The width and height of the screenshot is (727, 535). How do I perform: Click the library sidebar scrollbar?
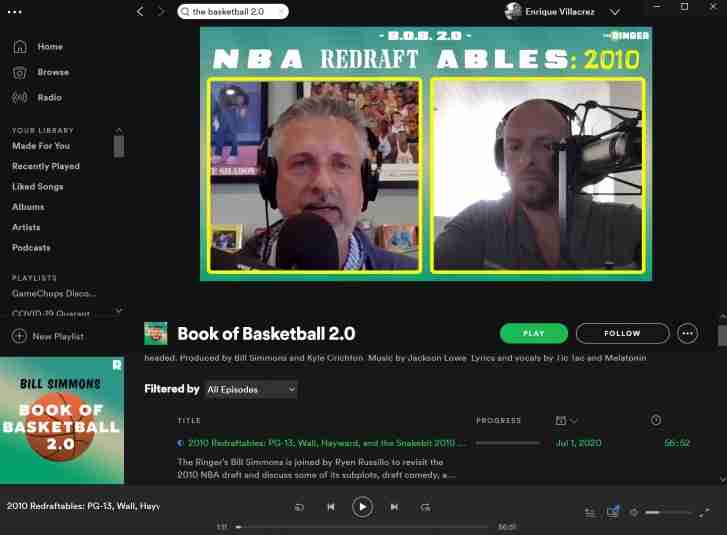[x=119, y=146]
